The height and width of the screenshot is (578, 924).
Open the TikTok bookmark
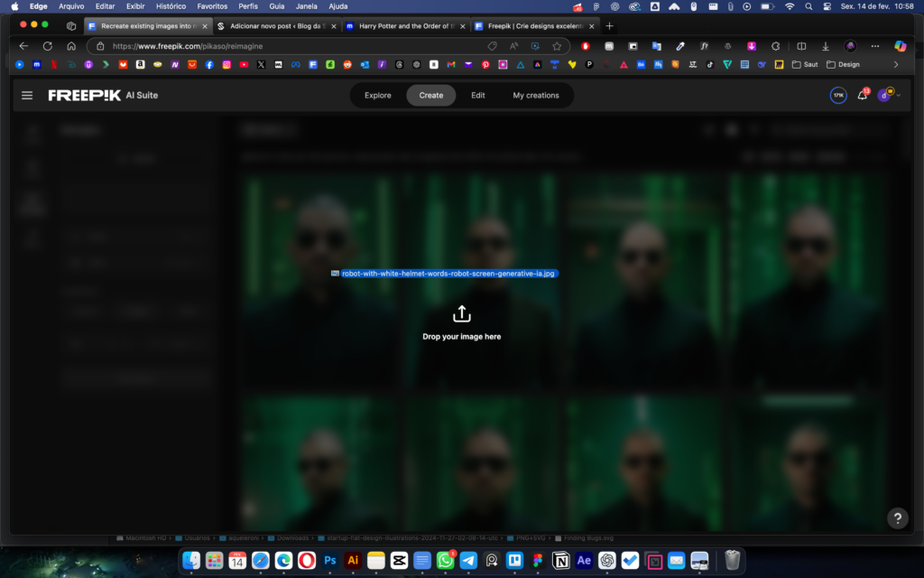[710, 65]
